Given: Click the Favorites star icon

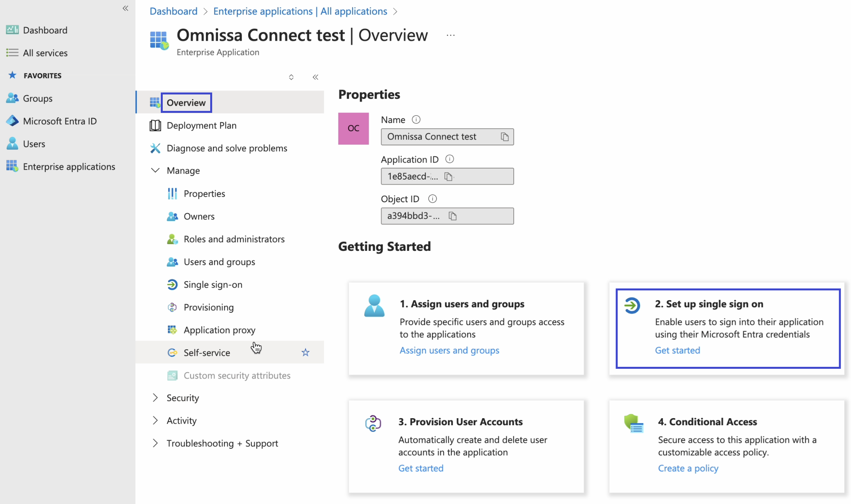Looking at the screenshot, I should point(12,75).
